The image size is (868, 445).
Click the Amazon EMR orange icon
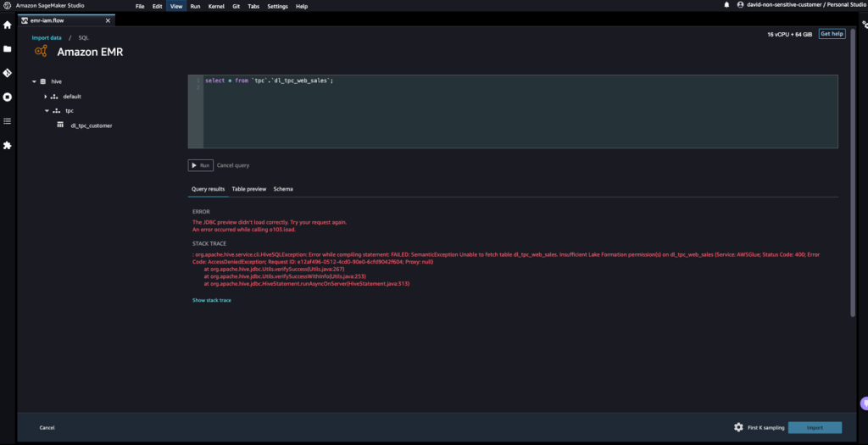coord(41,52)
